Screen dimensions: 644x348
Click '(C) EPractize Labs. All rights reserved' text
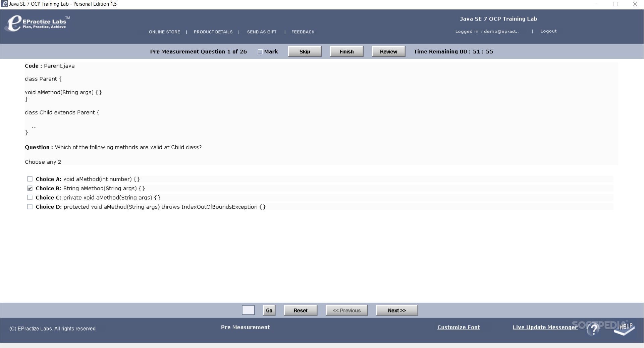[x=52, y=329]
